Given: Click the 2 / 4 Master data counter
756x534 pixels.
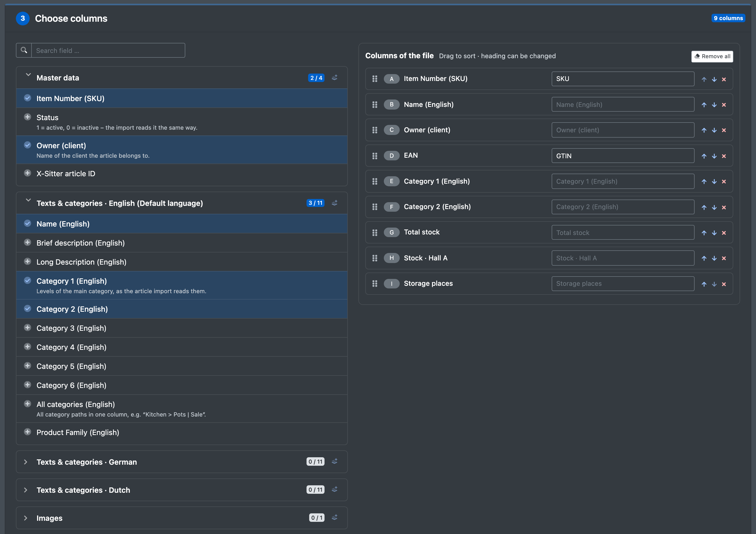Looking at the screenshot, I should (x=316, y=78).
